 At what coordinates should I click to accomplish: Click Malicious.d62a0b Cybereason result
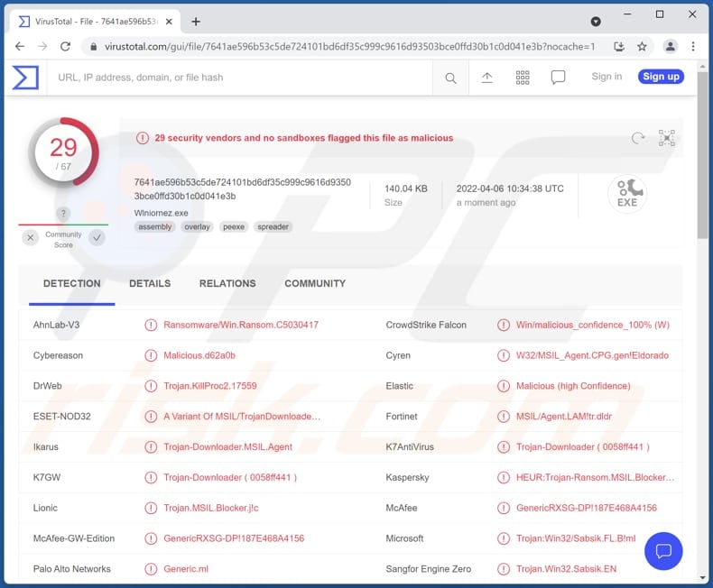pos(199,355)
